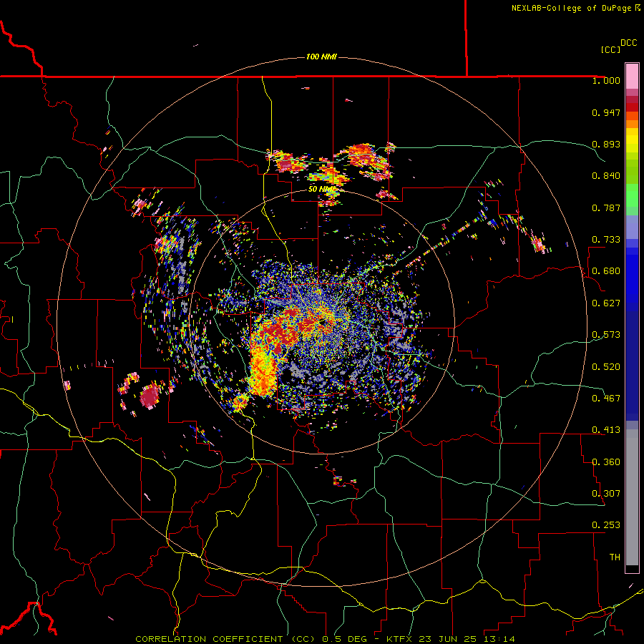This screenshot has height=644, width=644.
Task: Click the 0.253 color scale value
Action: click(606, 525)
